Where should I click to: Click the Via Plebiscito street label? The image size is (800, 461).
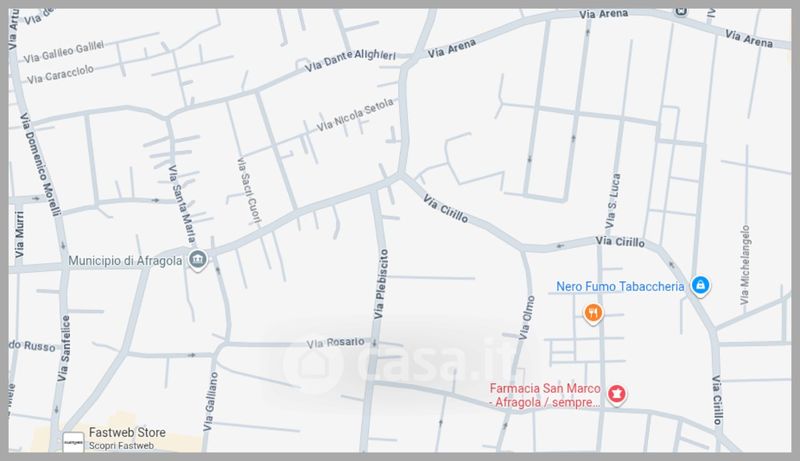381,284
